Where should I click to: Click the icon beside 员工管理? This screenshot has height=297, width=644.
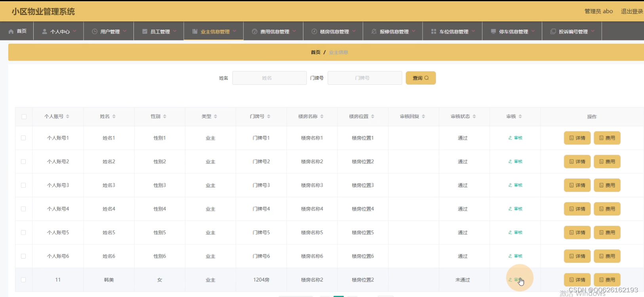[x=145, y=31]
